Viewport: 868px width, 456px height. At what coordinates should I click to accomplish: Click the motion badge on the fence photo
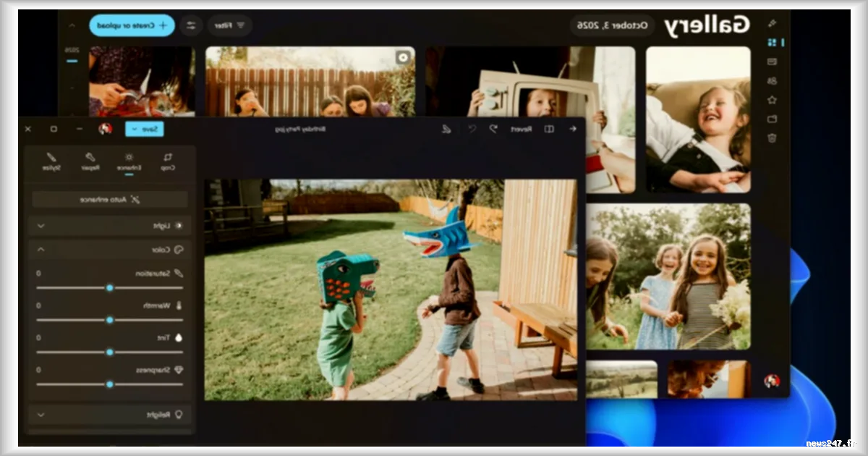pyautogui.click(x=403, y=57)
